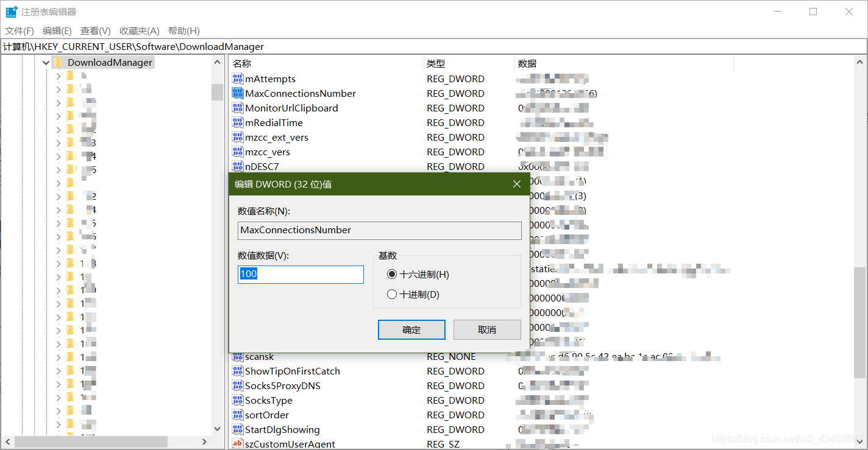Open the 编辑(E) menu
Screen dimensions: 868x450
click(57, 30)
